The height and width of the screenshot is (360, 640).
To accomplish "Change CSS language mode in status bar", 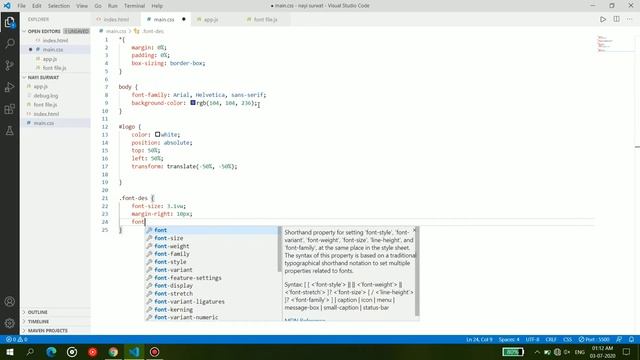I will pyautogui.click(x=567, y=339).
